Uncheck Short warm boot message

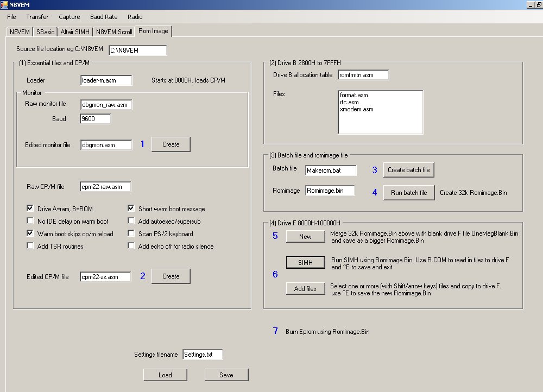(132, 209)
